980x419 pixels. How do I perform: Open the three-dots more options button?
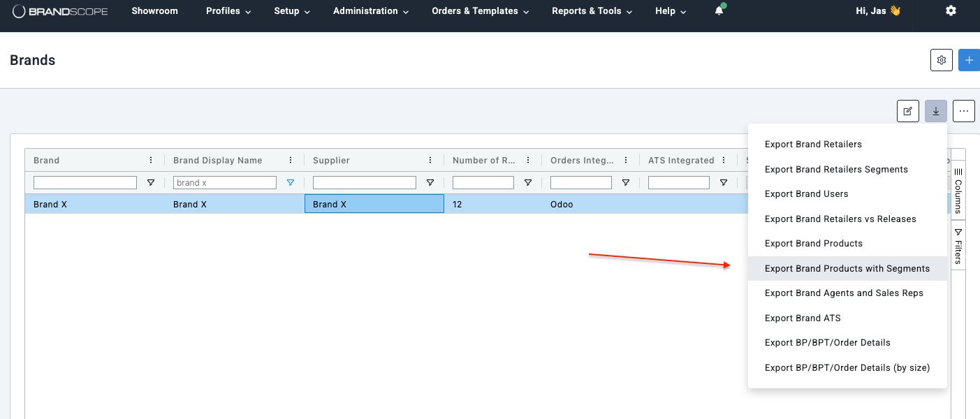[x=964, y=111]
